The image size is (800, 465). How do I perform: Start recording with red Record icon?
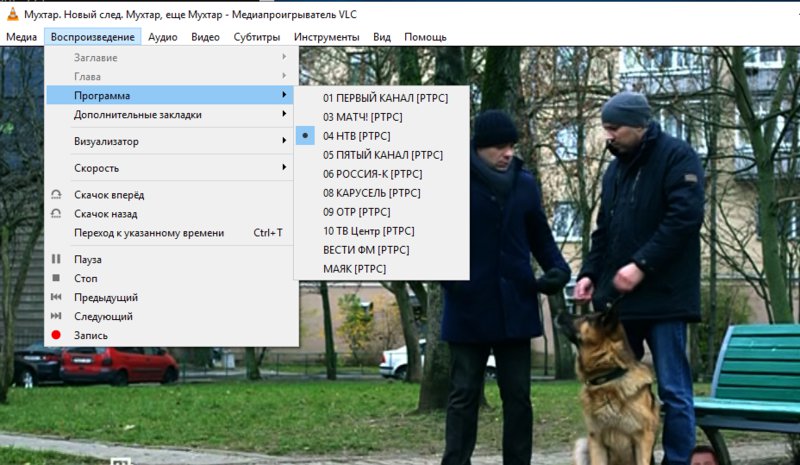tap(56, 336)
